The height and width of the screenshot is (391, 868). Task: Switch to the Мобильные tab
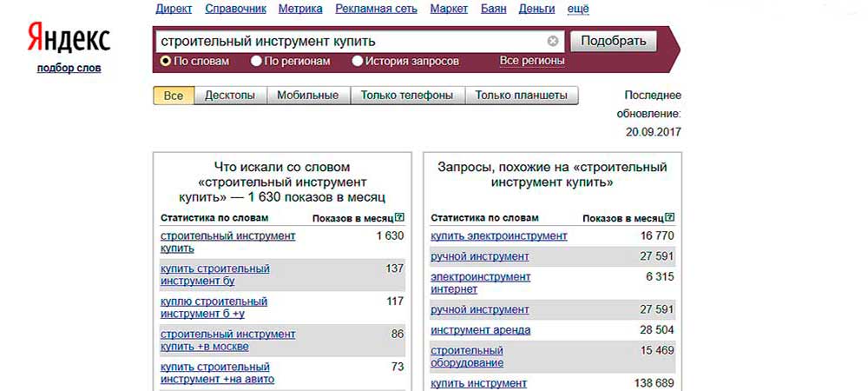(308, 96)
